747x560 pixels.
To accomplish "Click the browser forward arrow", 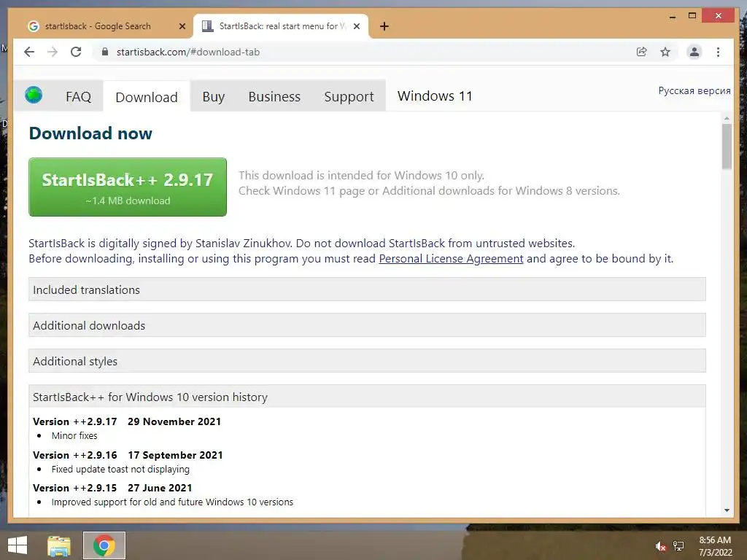I will tap(53, 52).
